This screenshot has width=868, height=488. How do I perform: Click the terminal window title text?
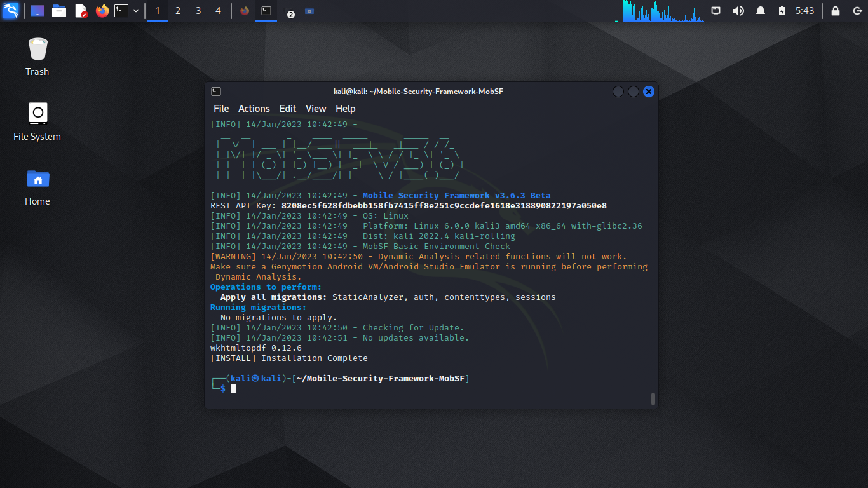[418, 91]
